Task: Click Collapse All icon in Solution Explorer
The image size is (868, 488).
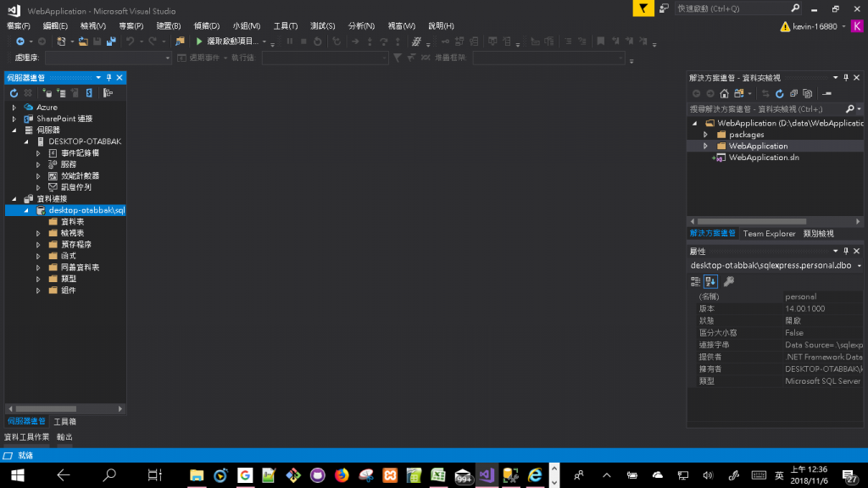Action: (793, 93)
